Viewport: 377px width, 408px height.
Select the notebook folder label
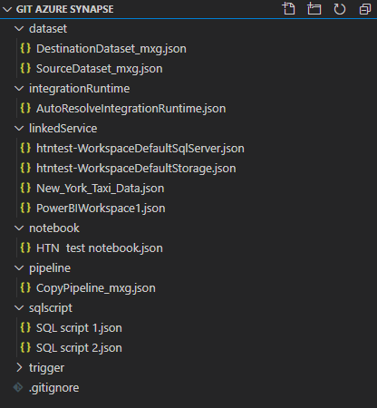pyautogui.click(x=54, y=228)
